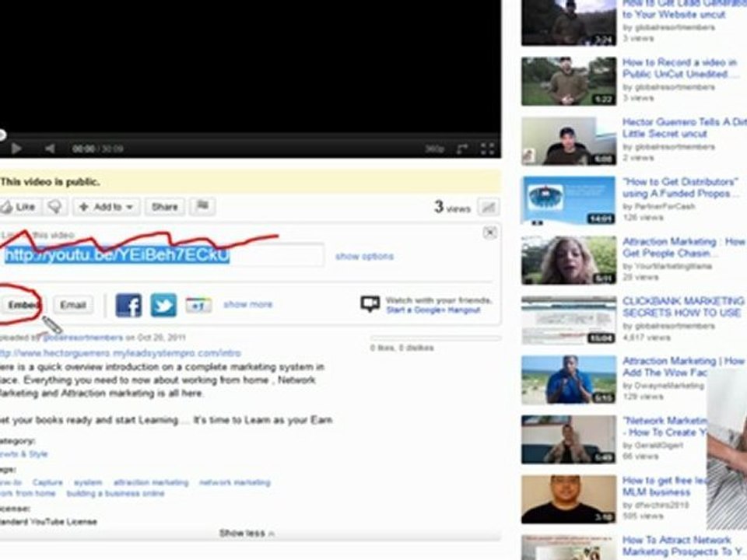Open 'How to get free leads MLM business' thumbnail
The width and height of the screenshot is (747, 560).
(569, 499)
